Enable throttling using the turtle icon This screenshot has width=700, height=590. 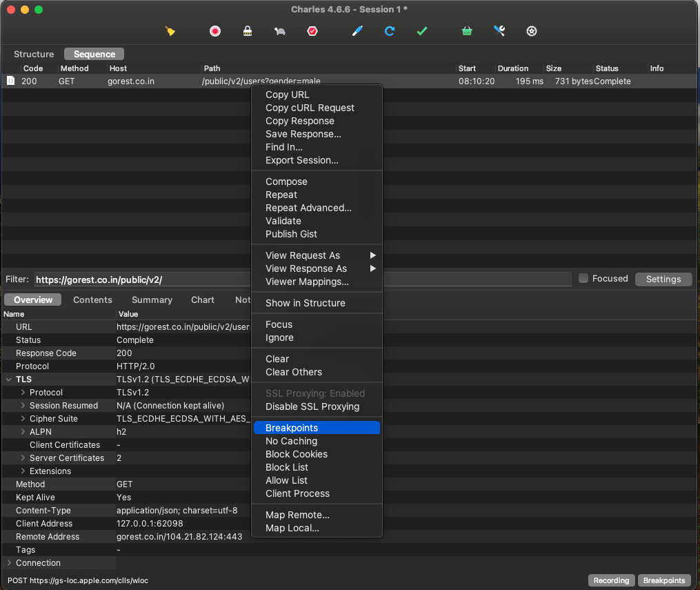coord(279,31)
